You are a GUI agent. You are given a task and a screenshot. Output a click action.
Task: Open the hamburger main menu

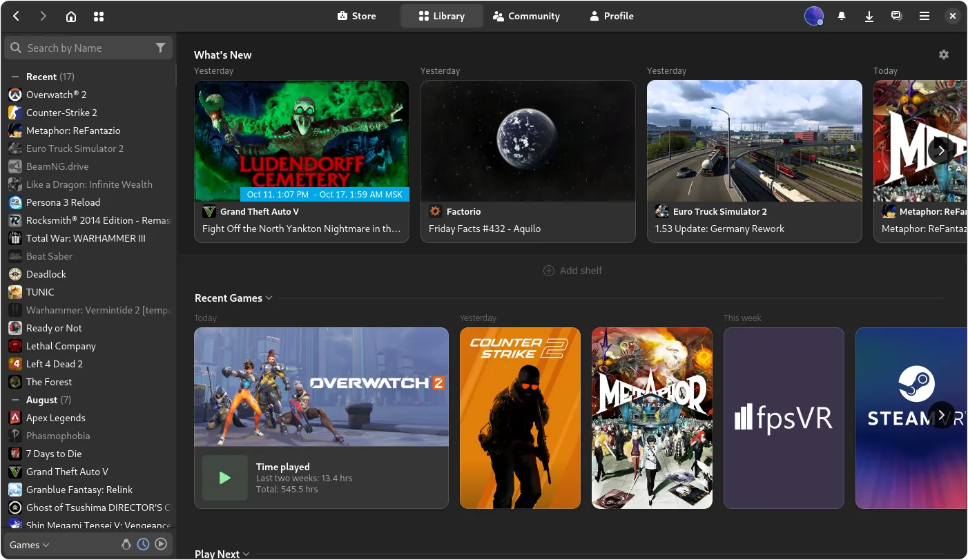pos(925,16)
